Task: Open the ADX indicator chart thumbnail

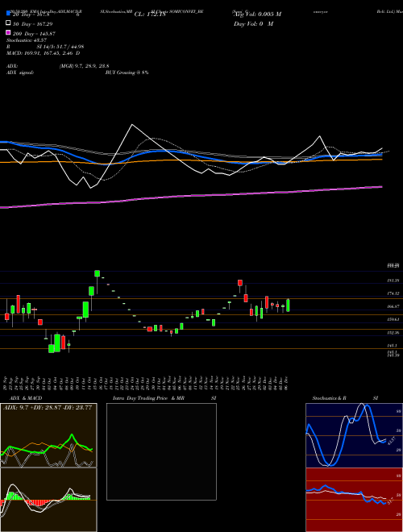Action: point(48,435)
